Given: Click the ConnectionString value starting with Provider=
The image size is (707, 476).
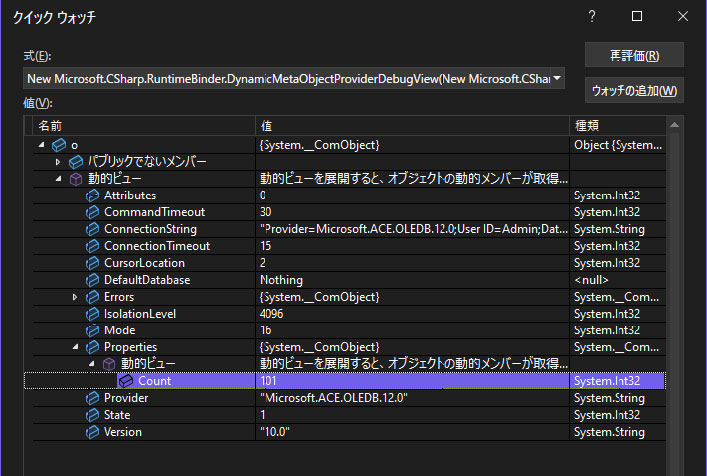Looking at the screenshot, I should 413,229.
